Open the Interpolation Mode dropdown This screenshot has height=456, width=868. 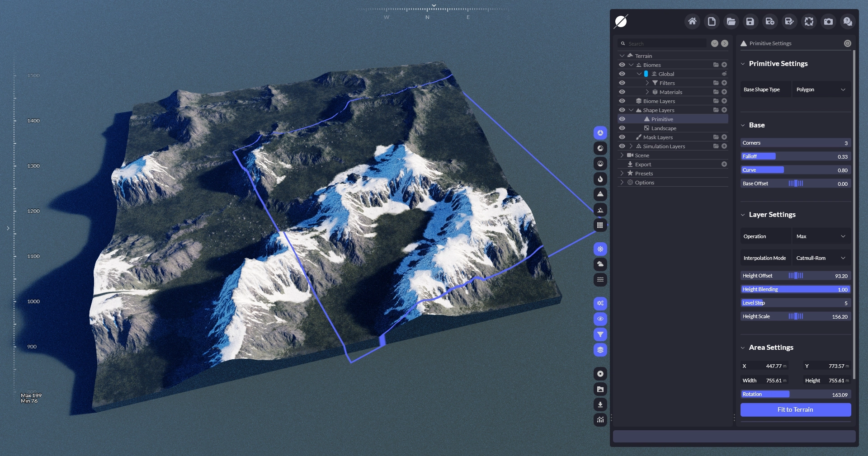pyautogui.click(x=821, y=258)
